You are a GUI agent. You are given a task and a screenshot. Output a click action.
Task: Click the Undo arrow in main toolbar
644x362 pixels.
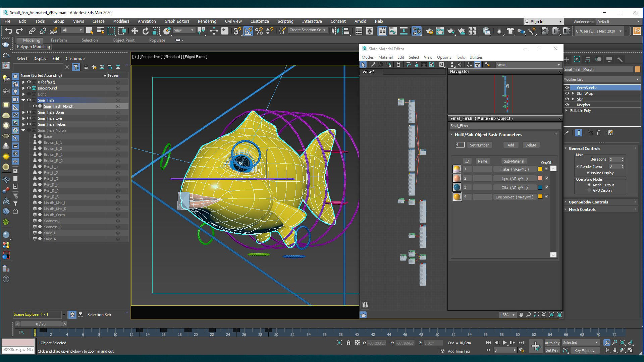coord(9,31)
